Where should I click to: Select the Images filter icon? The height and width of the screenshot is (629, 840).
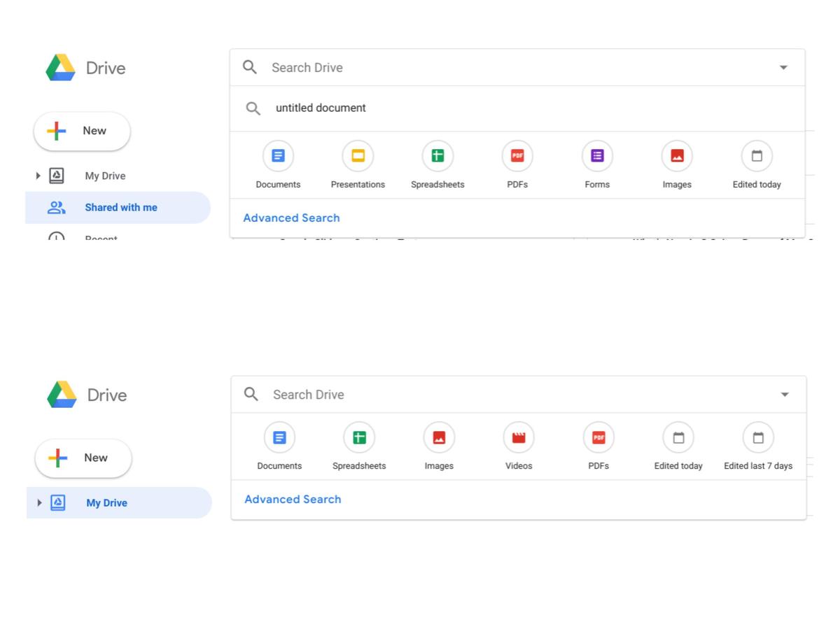pyautogui.click(x=677, y=155)
